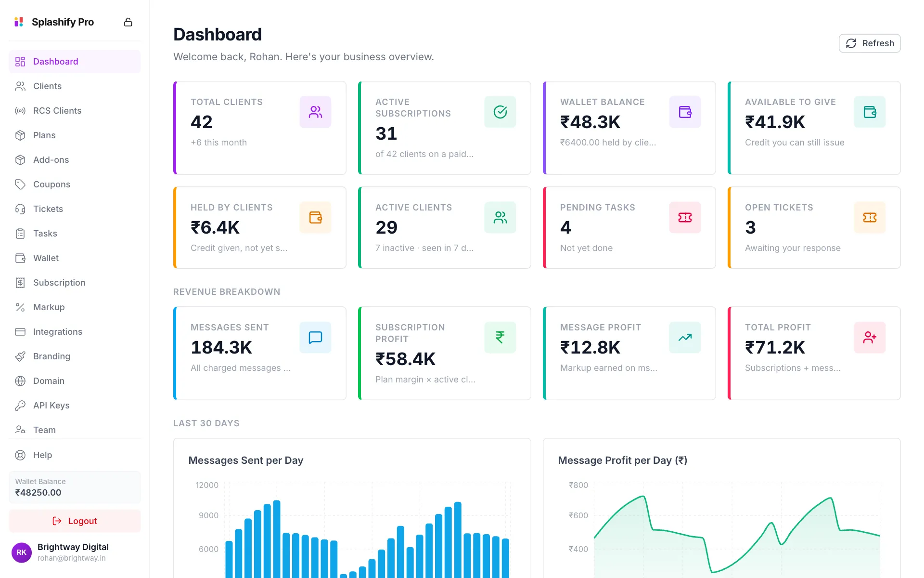The width and height of the screenshot is (924, 578).
Task: Click "Credit you can still issue" text
Action: [795, 143]
